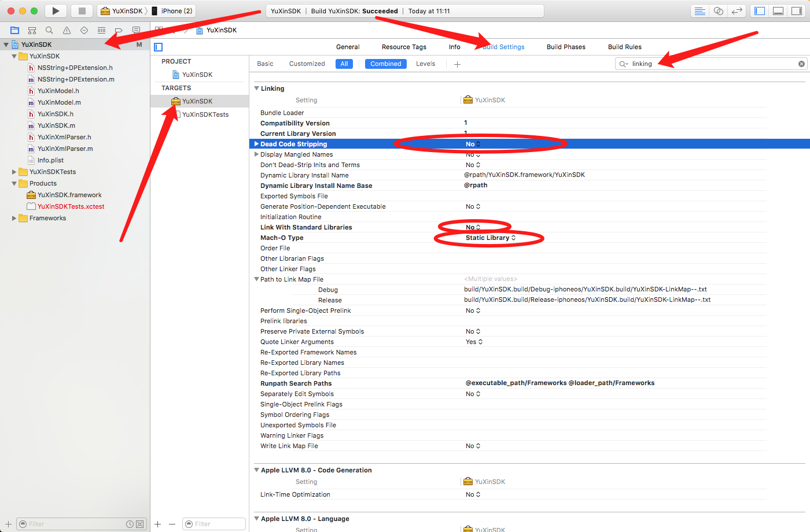The width and height of the screenshot is (810, 532).
Task: Select the All settings filter
Action: (x=344, y=64)
